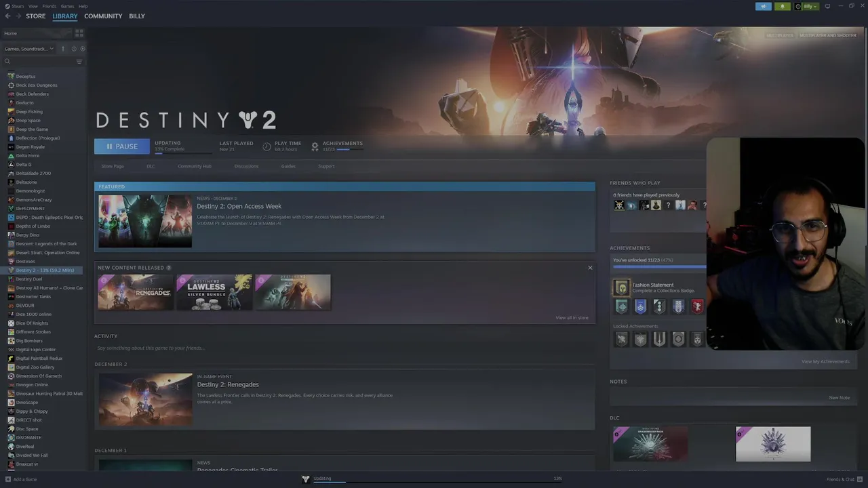This screenshot has width=868, height=488.
Task: Open Open Access Week news thumbnail
Action: 145,221
